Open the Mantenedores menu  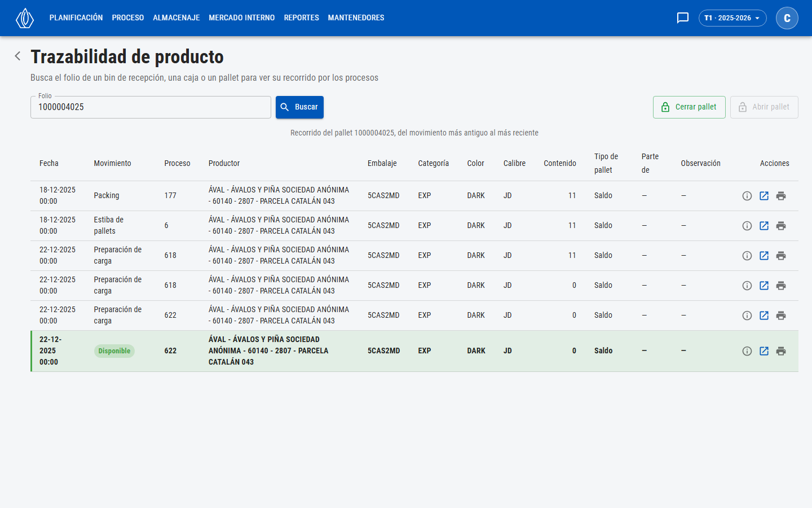pos(356,18)
